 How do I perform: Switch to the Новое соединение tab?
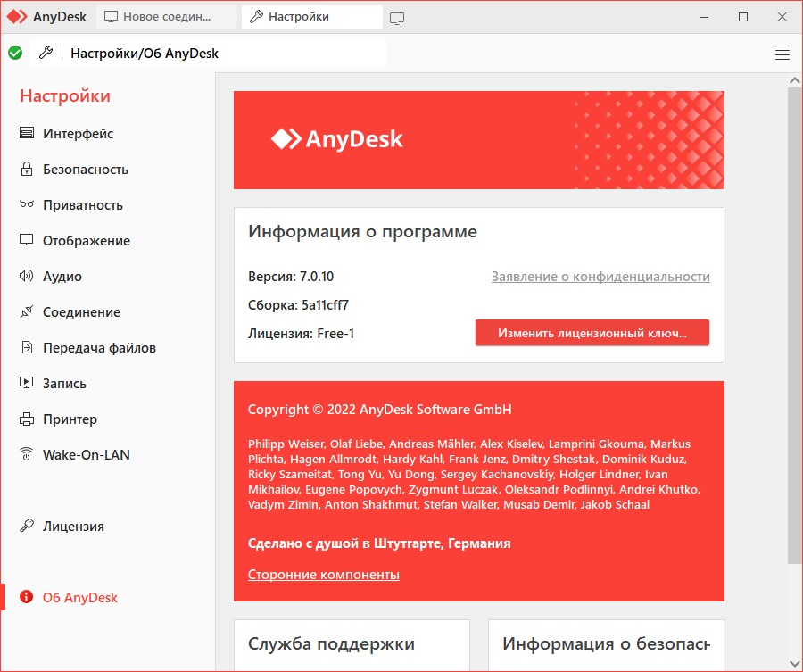point(167,17)
